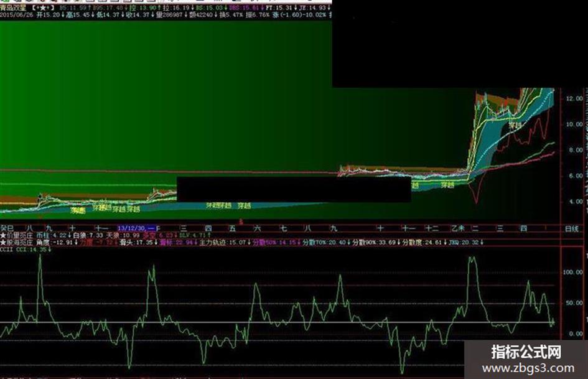Click the 青岛双星 stock name
The height and width of the screenshot is (379, 588).
pyautogui.click(x=13, y=7)
